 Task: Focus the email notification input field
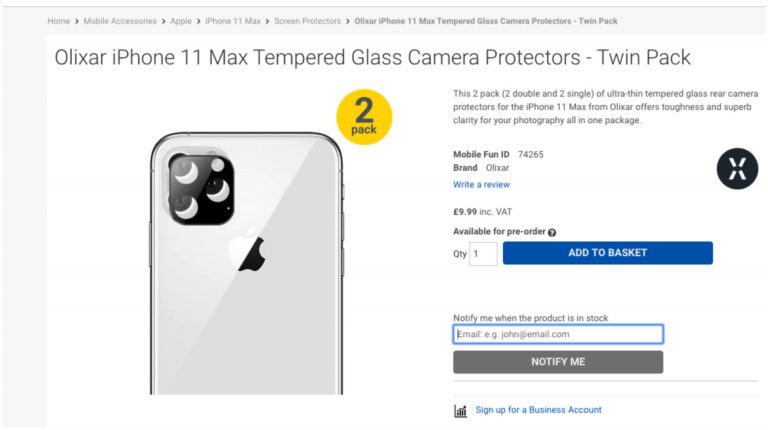[558, 334]
